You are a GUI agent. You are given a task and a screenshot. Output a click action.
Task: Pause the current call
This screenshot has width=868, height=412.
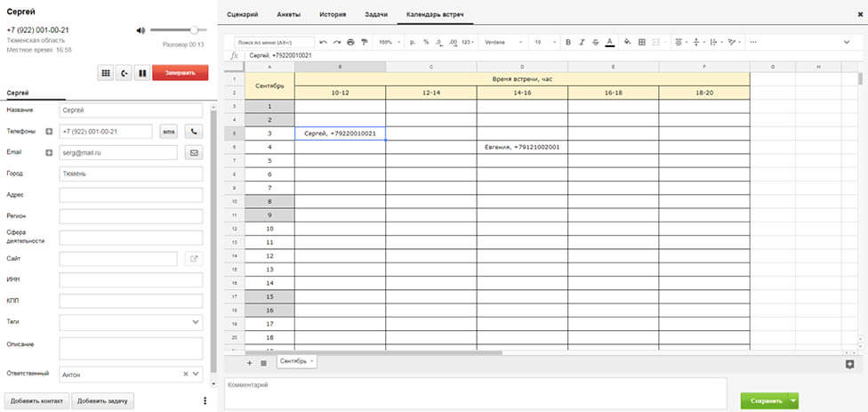click(141, 74)
